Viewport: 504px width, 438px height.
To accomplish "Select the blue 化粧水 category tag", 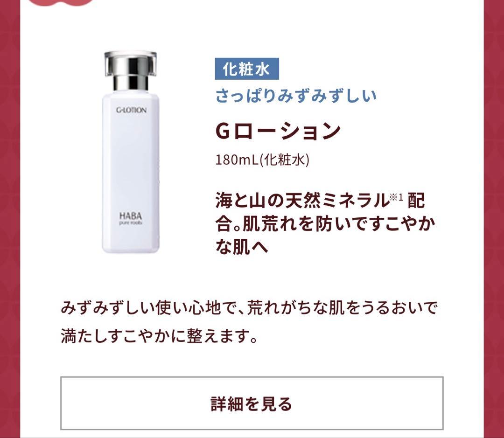I will point(246,69).
